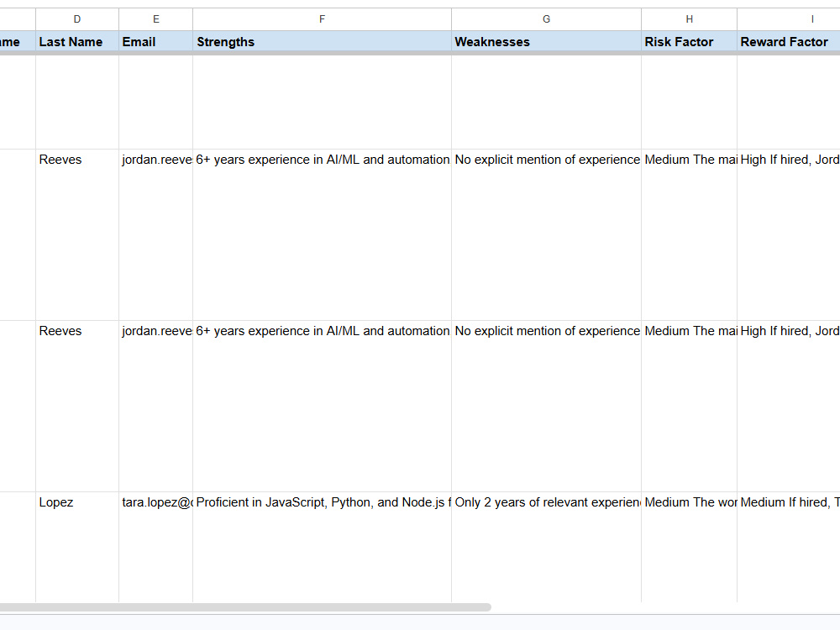This screenshot has width=840, height=630.
Task: Click the Last Name header cell
Action: [x=77, y=42]
